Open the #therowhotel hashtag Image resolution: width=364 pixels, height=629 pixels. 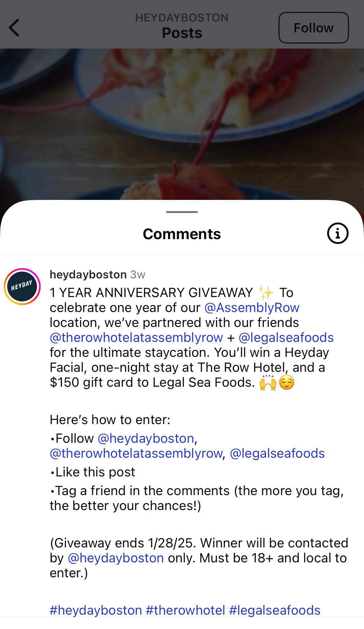click(x=185, y=610)
